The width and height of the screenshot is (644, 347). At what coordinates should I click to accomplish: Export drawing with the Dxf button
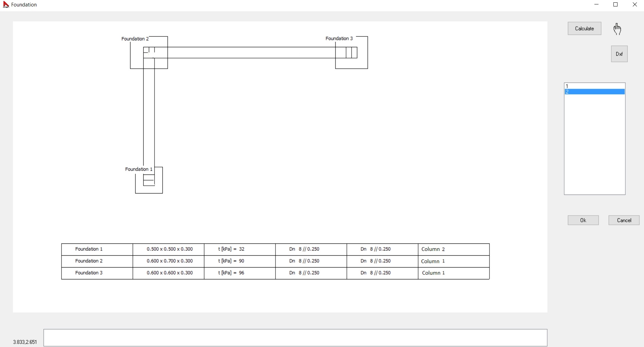point(619,54)
